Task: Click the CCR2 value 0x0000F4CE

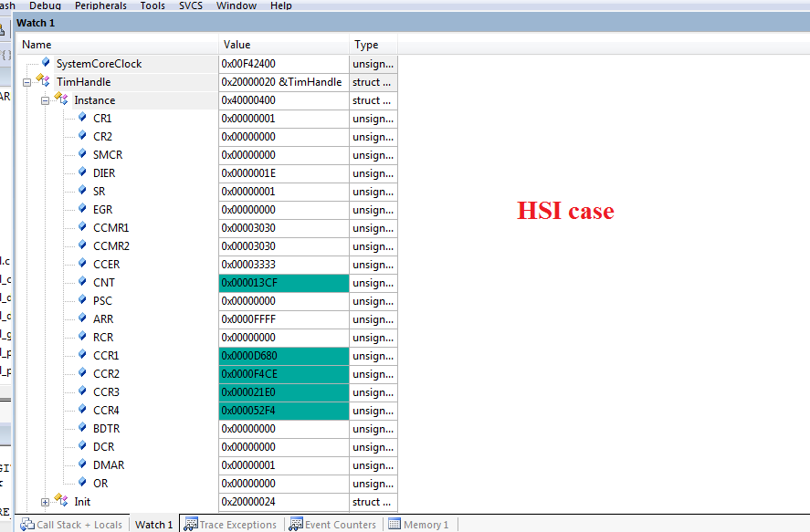Action: click(284, 374)
